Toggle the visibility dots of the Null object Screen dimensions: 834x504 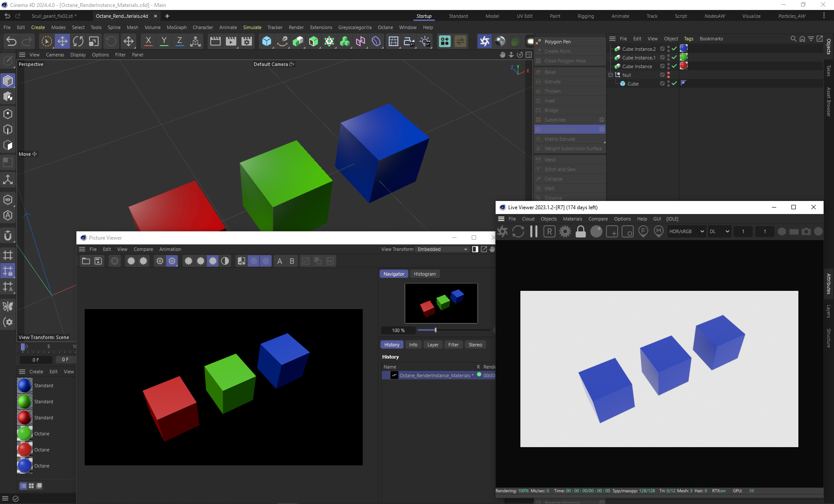669,75
